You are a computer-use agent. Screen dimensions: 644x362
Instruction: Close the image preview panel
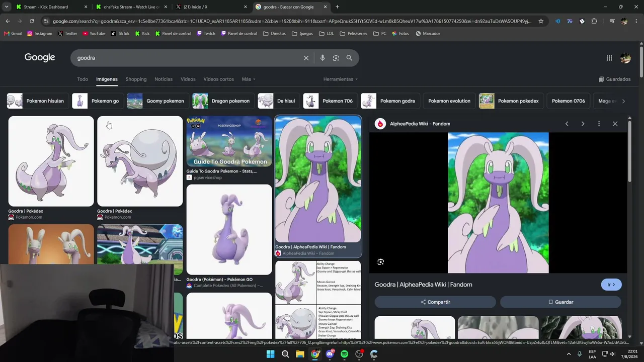pyautogui.click(x=615, y=124)
